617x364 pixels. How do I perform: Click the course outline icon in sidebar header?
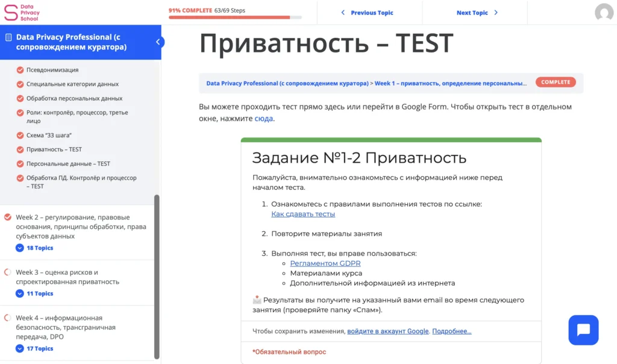[8, 37]
